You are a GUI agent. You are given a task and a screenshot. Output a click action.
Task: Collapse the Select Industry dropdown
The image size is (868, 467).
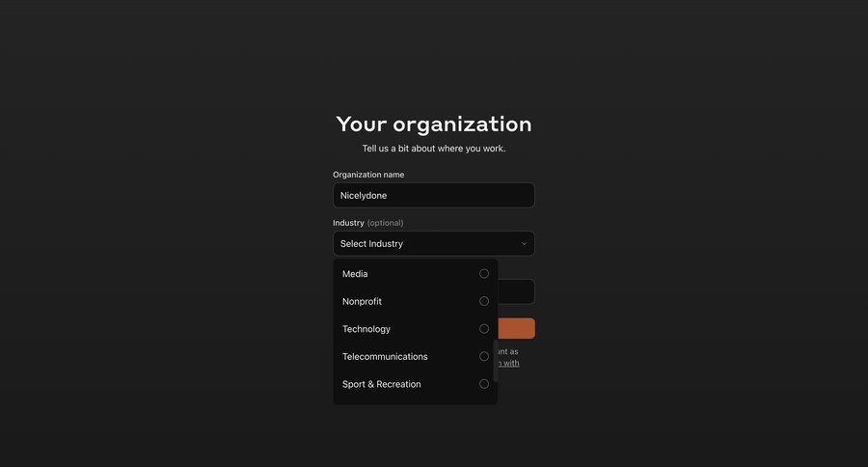433,244
